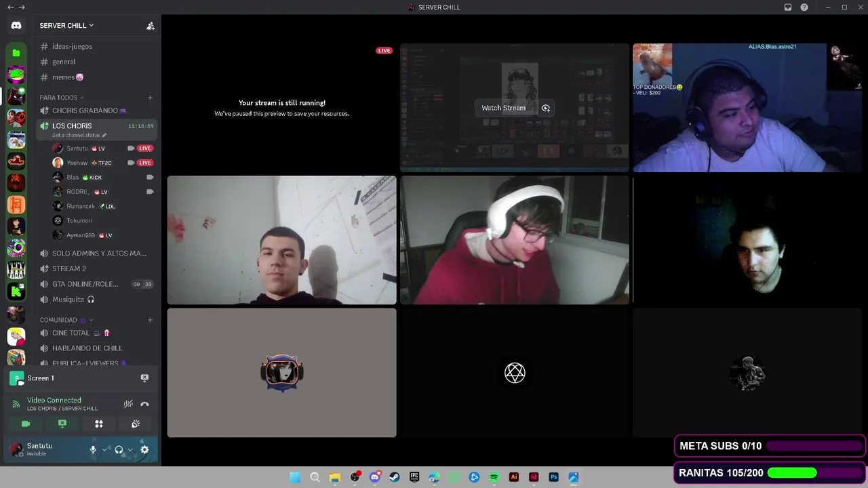This screenshot has width=868, height=488.
Task: Select user Yeehaw in voice list
Action: (102, 163)
